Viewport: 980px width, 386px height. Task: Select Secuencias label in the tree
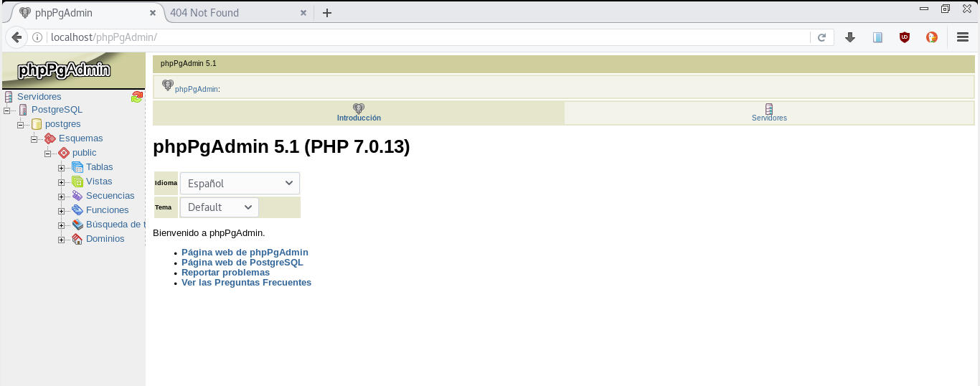[110, 196]
